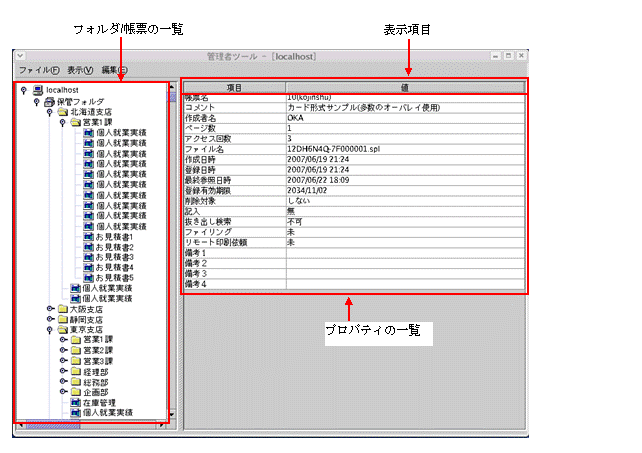
Task: Expand the 営業2課 folder node
Action: click(x=63, y=350)
